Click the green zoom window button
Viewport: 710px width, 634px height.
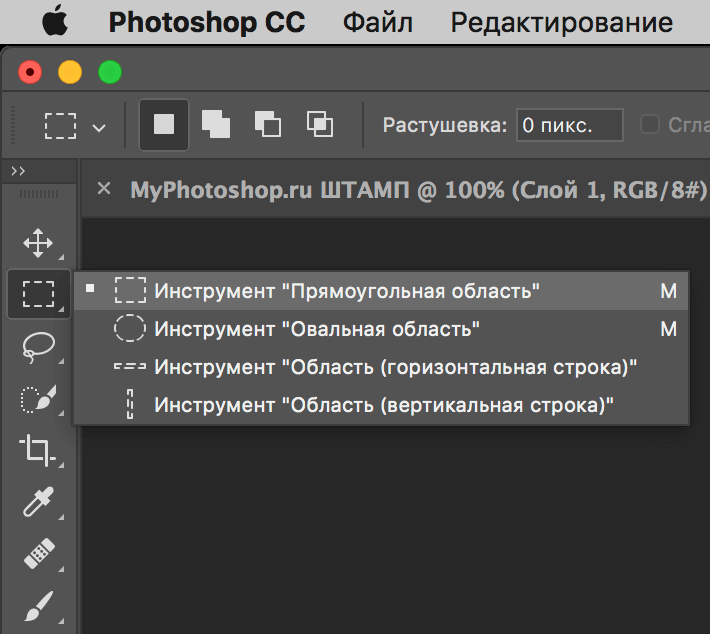tap(110, 72)
